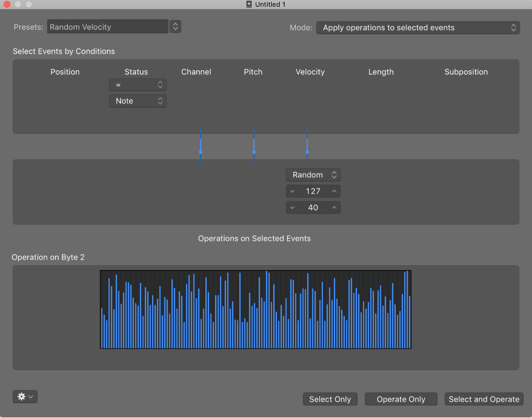532x418 pixels.
Task: Click the 127 value field
Action: tap(313, 191)
